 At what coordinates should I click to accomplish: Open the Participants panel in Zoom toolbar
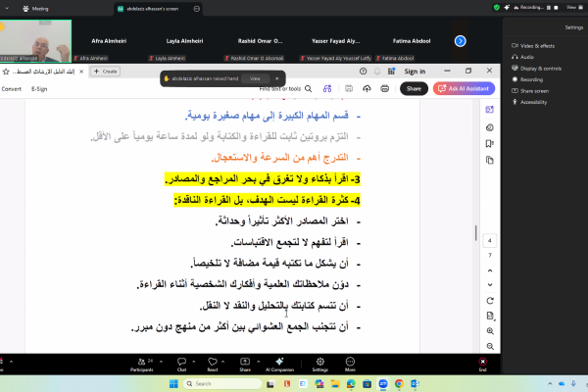[141, 365]
